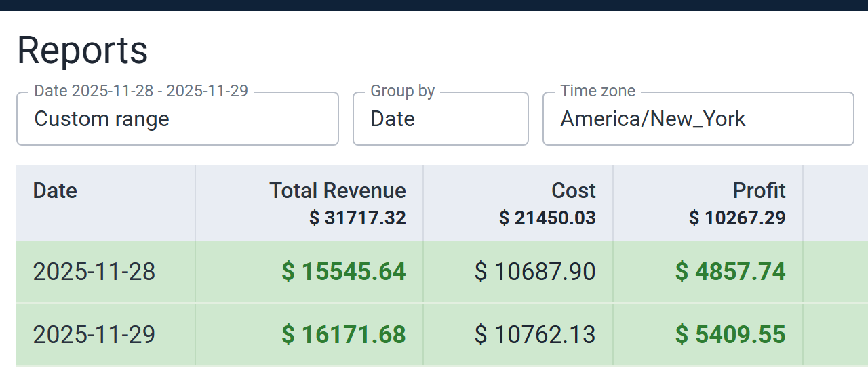This screenshot has width=868, height=385.
Task: Click total profit sum $ 10267.29
Action: (737, 218)
